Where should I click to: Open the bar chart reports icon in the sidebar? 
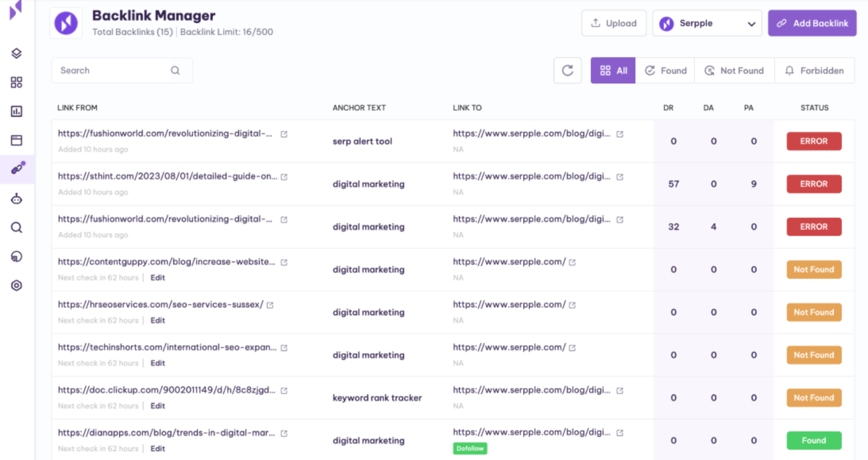(x=17, y=111)
